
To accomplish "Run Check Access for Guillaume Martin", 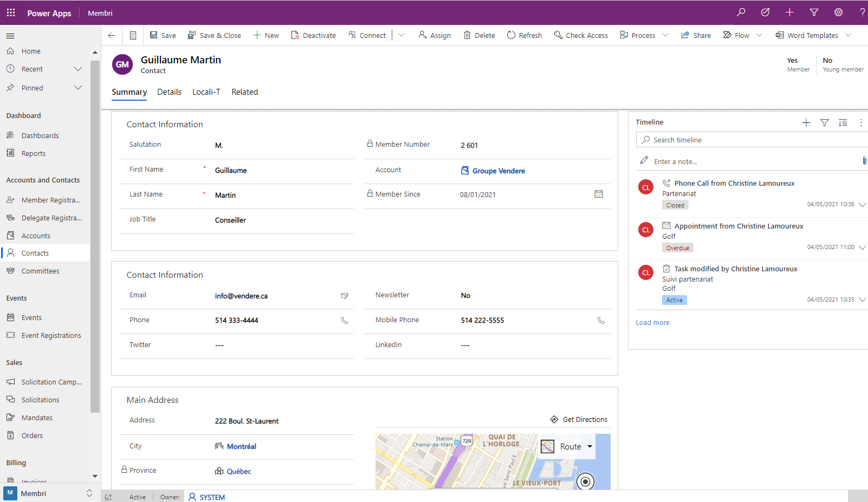I will click(558, 35).
